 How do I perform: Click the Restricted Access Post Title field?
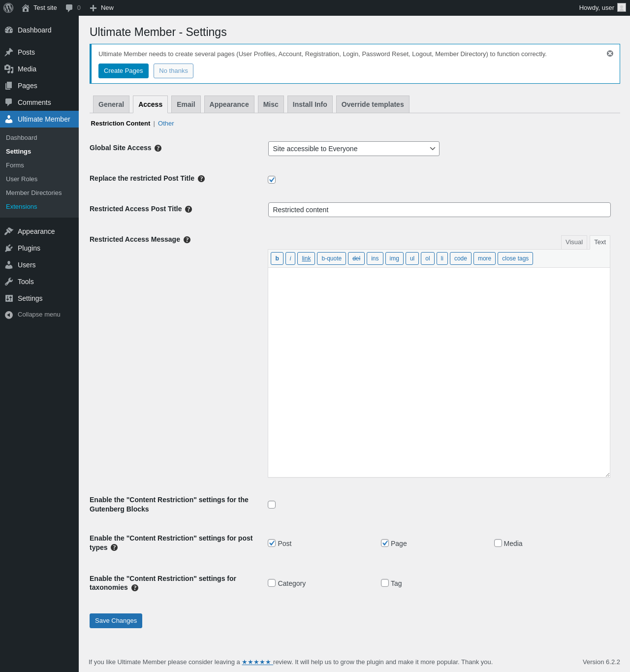click(440, 210)
